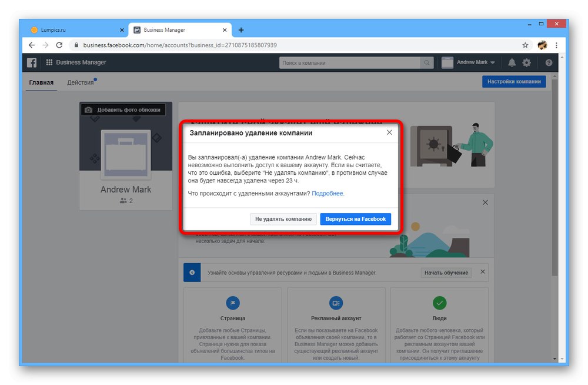The width and height of the screenshot is (588, 385).
Task: Click the Рекламный аккаунт card heading
Action: click(336, 318)
